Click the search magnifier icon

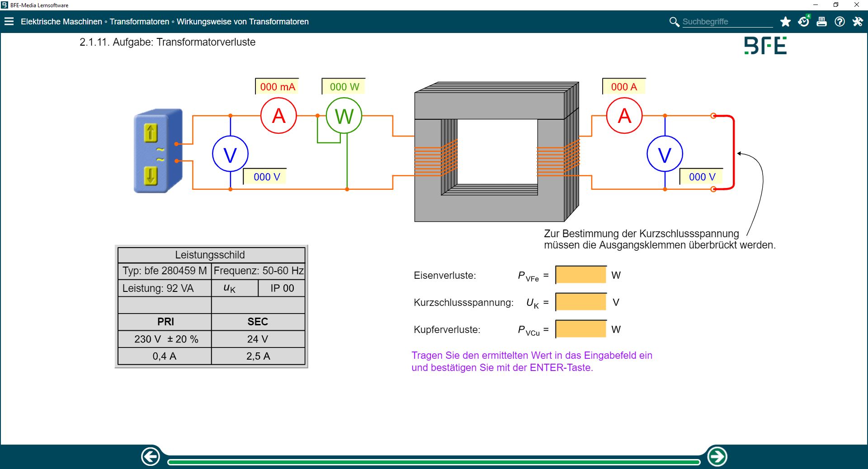click(674, 22)
